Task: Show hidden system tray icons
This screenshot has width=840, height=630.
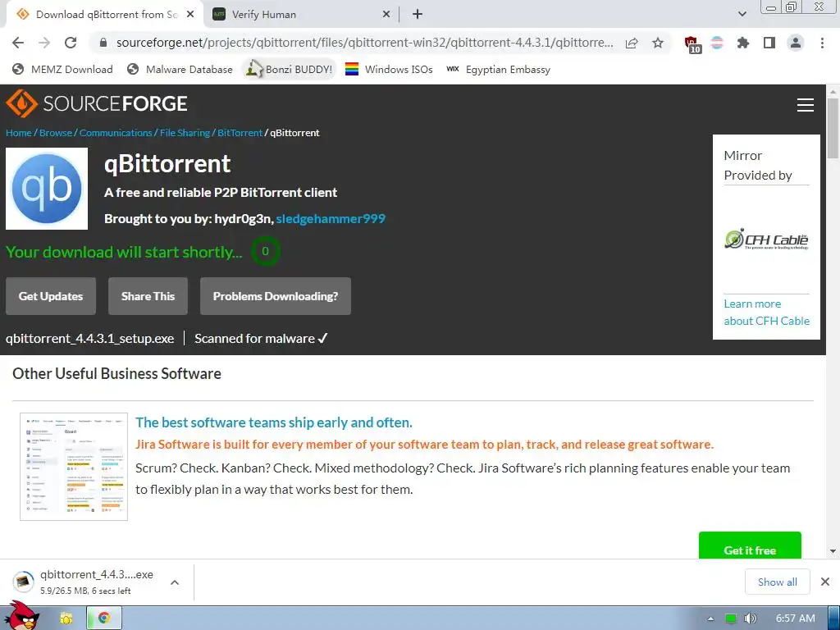Action: [711, 619]
